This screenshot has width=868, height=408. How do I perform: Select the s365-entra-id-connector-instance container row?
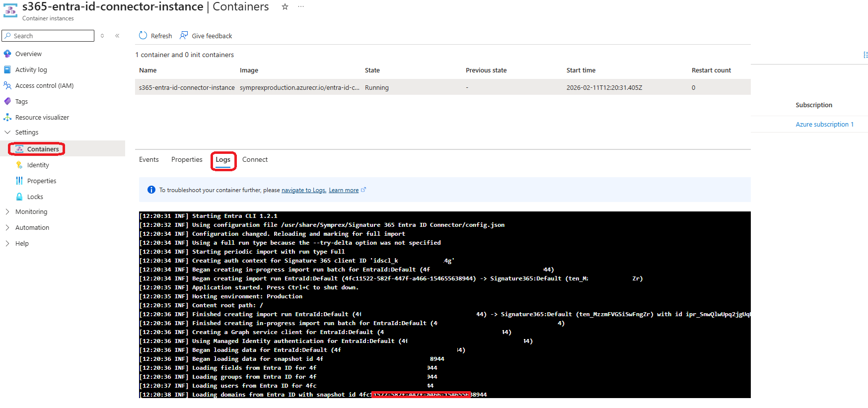click(x=443, y=87)
